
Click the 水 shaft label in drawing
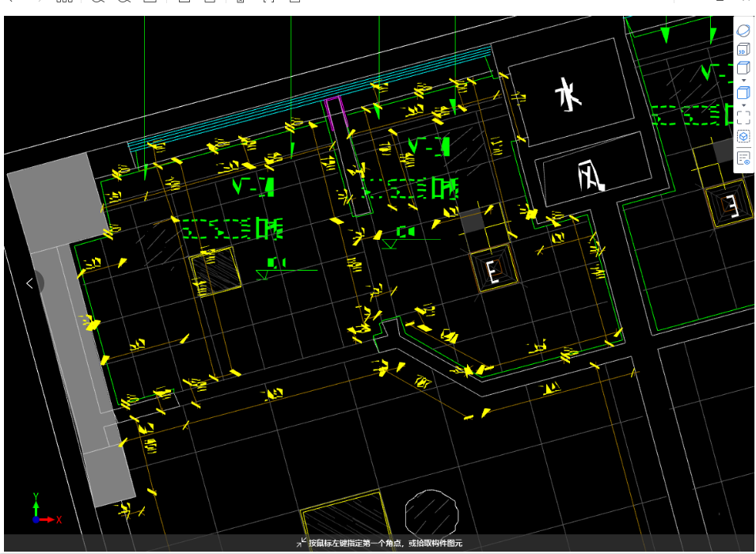569,94
